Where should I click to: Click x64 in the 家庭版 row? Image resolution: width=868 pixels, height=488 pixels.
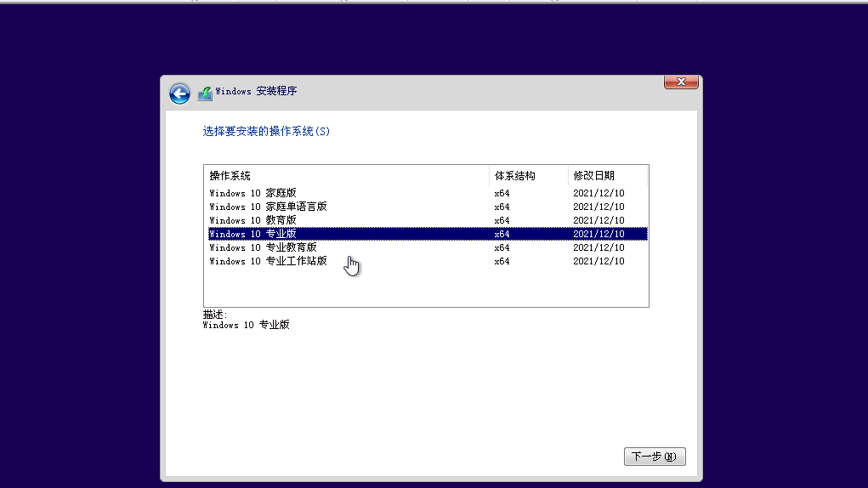(x=502, y=193)
